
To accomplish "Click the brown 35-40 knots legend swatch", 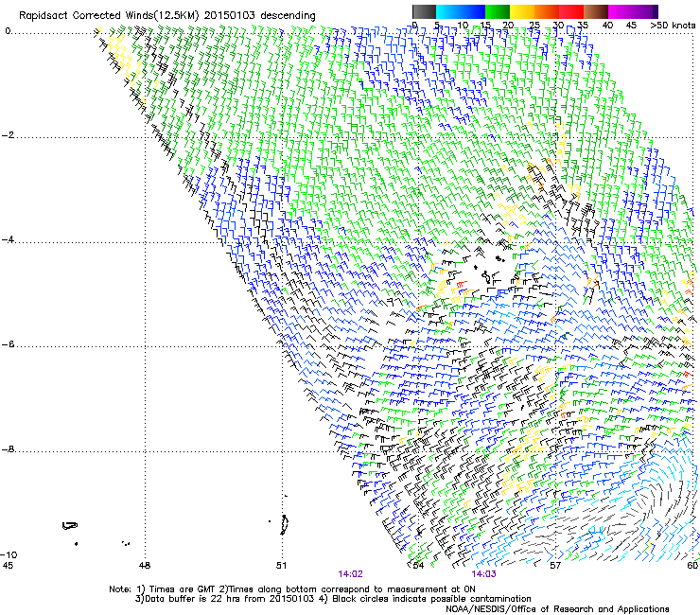I will point(596,11).
